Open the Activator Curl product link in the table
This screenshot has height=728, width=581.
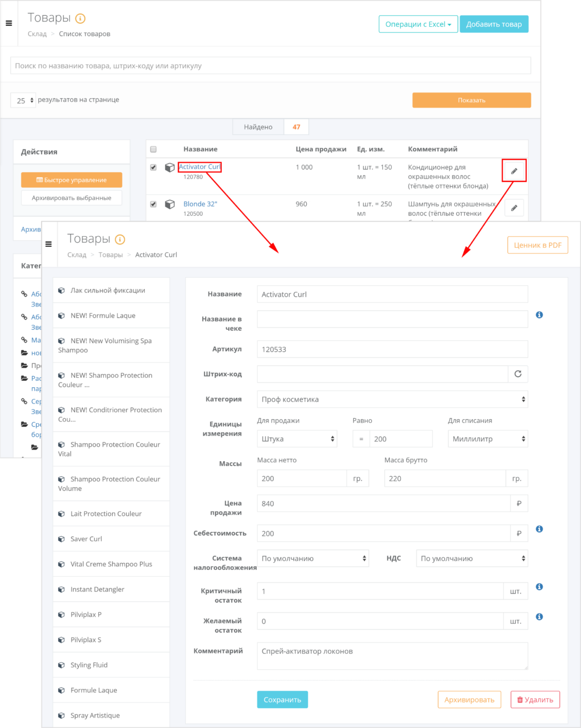click(x=200, y=167)
